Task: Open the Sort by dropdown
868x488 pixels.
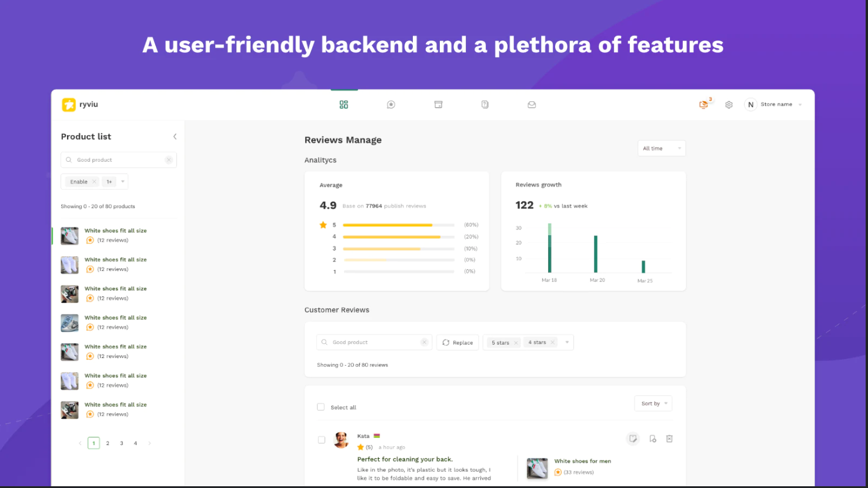Action: pos(653,403)
